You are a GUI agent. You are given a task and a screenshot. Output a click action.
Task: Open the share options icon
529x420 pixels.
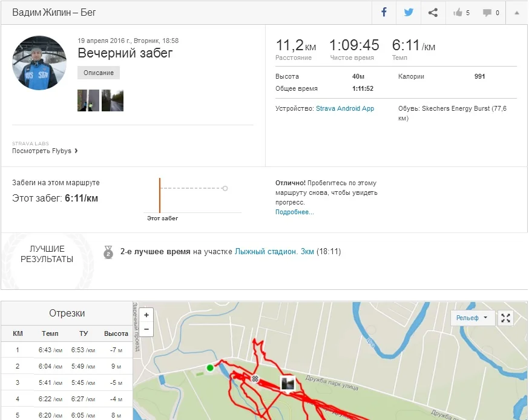(x=433, y=13)
